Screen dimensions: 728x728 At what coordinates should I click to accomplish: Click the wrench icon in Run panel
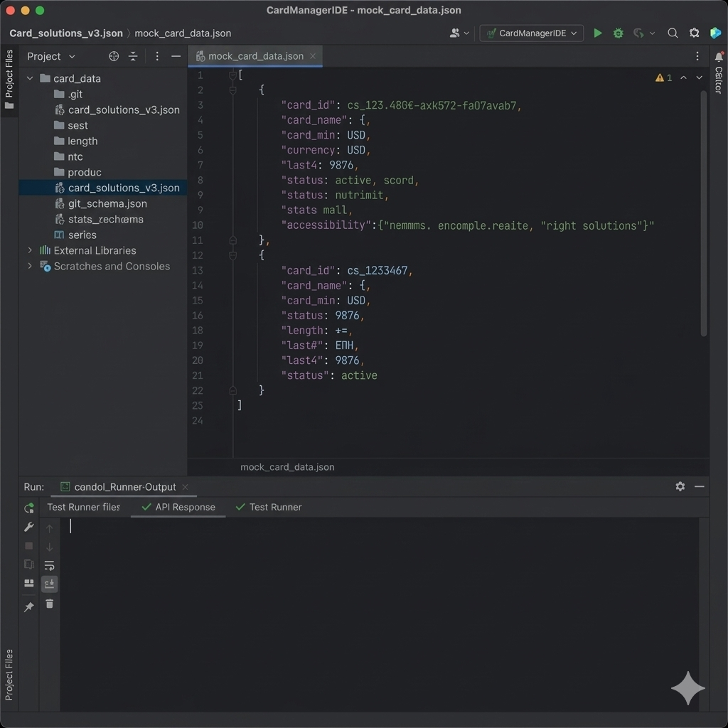click(x=29, y=527)
